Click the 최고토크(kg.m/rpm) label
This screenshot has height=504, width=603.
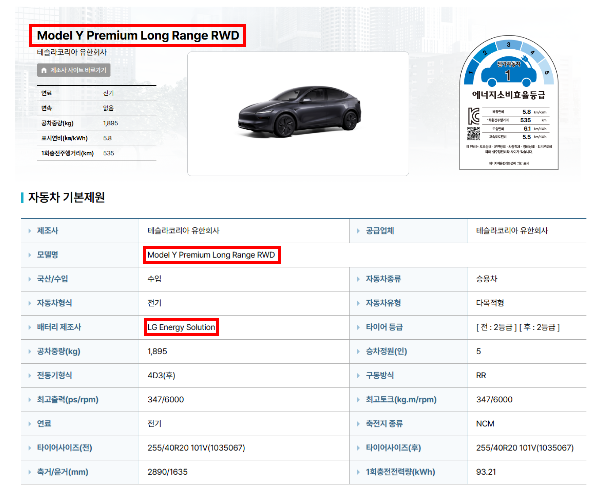click(x=401, y=400)
